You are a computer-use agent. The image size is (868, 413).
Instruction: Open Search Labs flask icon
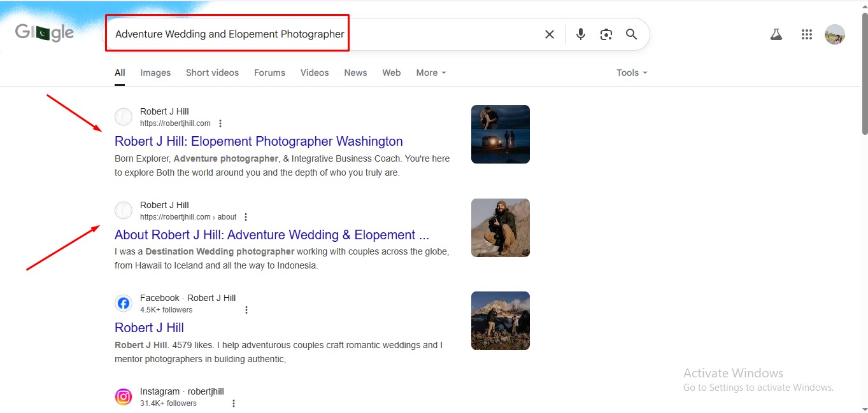[776, 34]
